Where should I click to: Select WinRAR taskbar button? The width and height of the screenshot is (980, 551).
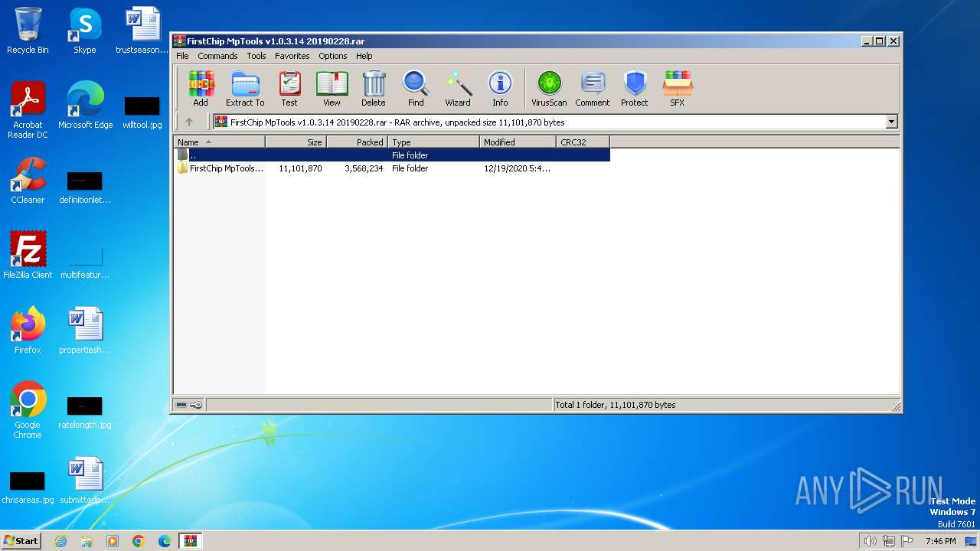190,541
